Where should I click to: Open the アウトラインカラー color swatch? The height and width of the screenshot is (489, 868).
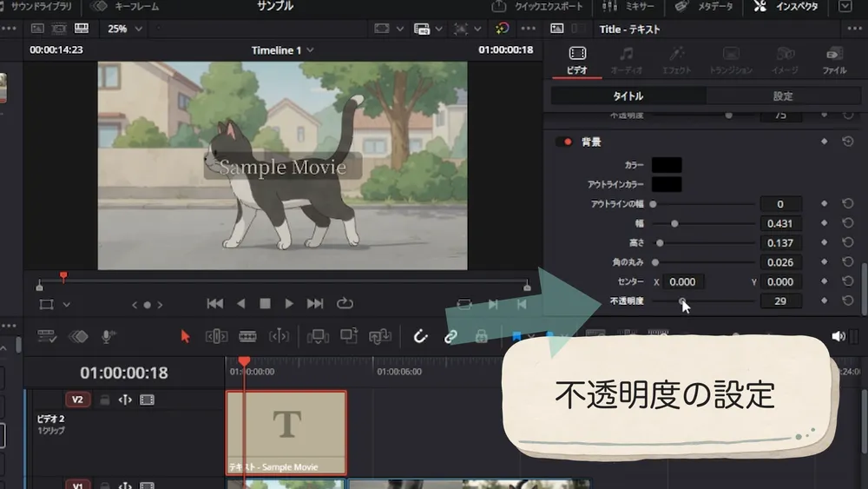(667, 184)
